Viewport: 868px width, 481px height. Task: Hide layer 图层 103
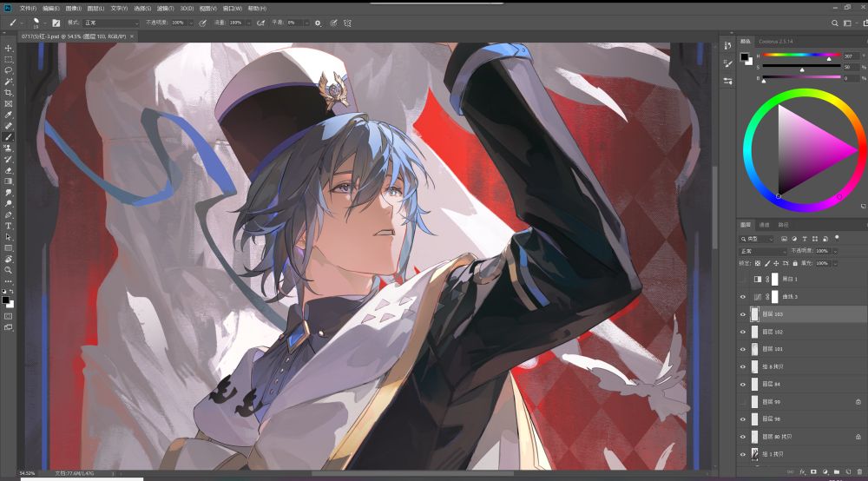point(743,314)
